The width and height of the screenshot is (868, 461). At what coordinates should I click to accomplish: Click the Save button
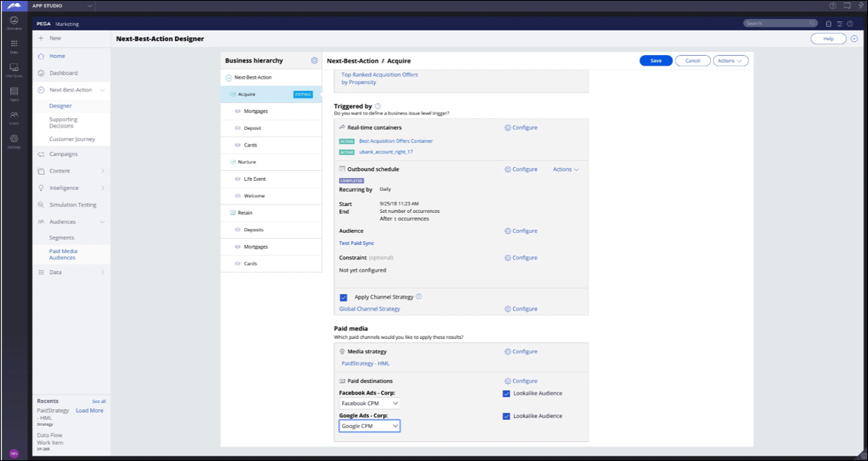click(x=656, y=60)
